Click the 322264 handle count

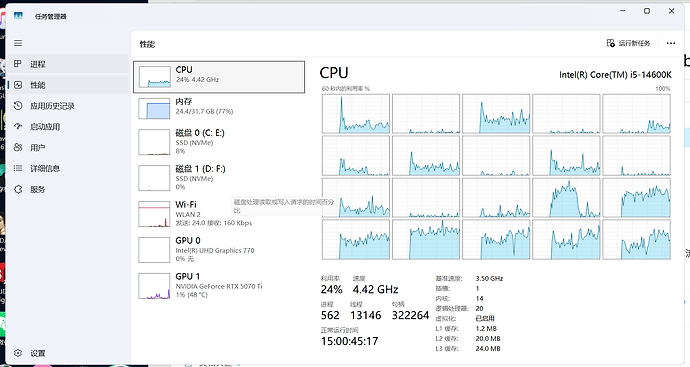(410, 316)
